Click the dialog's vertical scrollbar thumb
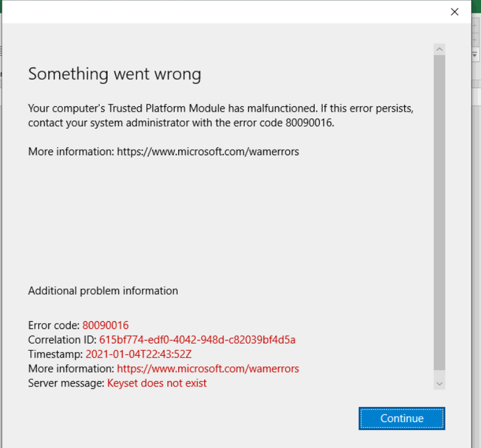481x448 pixels. (439, 211)
